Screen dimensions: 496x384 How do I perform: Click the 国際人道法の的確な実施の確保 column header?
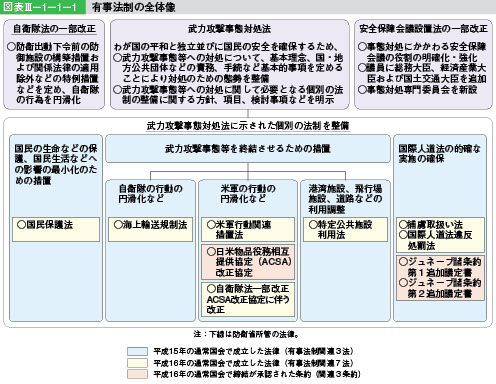tap(439, 154)
